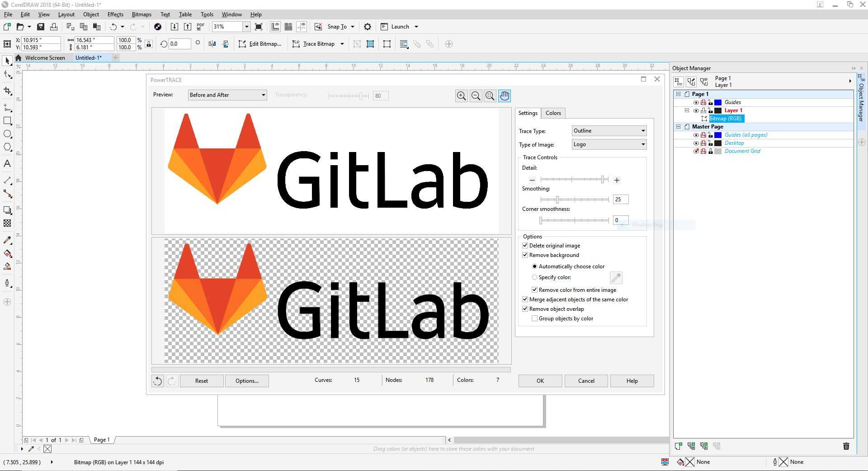Click the lock ratio icon

pyautogui.click(x=149, y=44)
